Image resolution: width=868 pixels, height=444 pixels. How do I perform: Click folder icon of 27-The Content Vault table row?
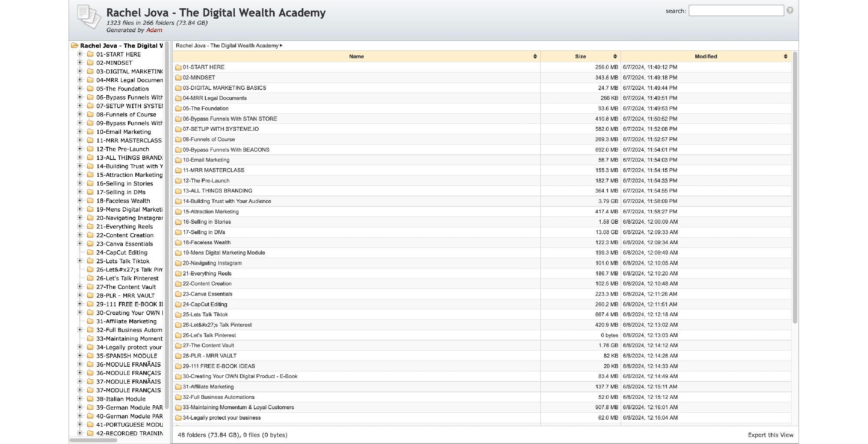178,346
